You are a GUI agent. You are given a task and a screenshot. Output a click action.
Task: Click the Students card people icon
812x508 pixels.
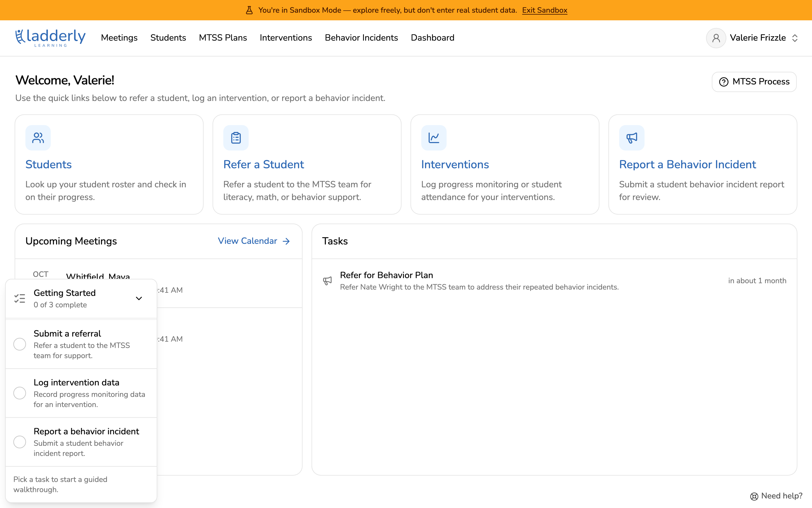[x=38, y=138]
